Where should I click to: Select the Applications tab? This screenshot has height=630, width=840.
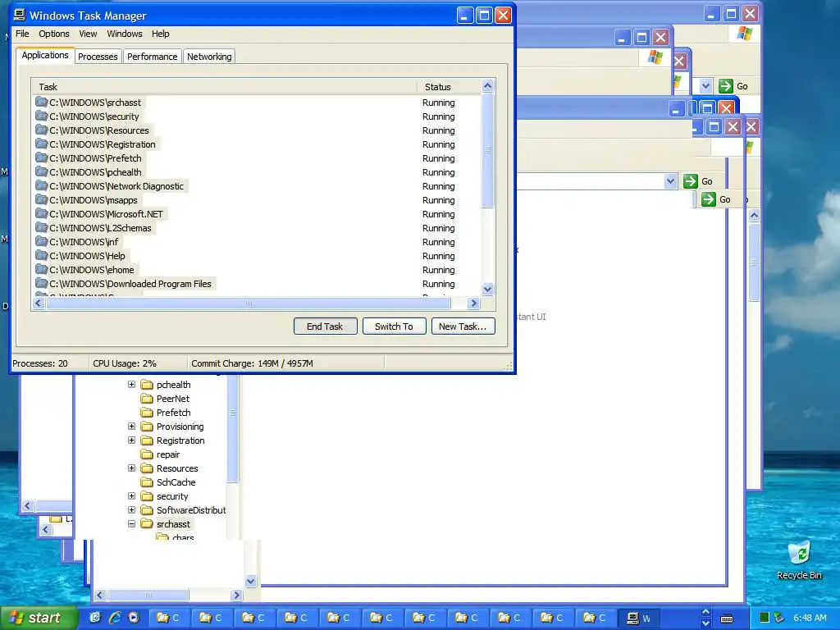[x=45, y=55]
